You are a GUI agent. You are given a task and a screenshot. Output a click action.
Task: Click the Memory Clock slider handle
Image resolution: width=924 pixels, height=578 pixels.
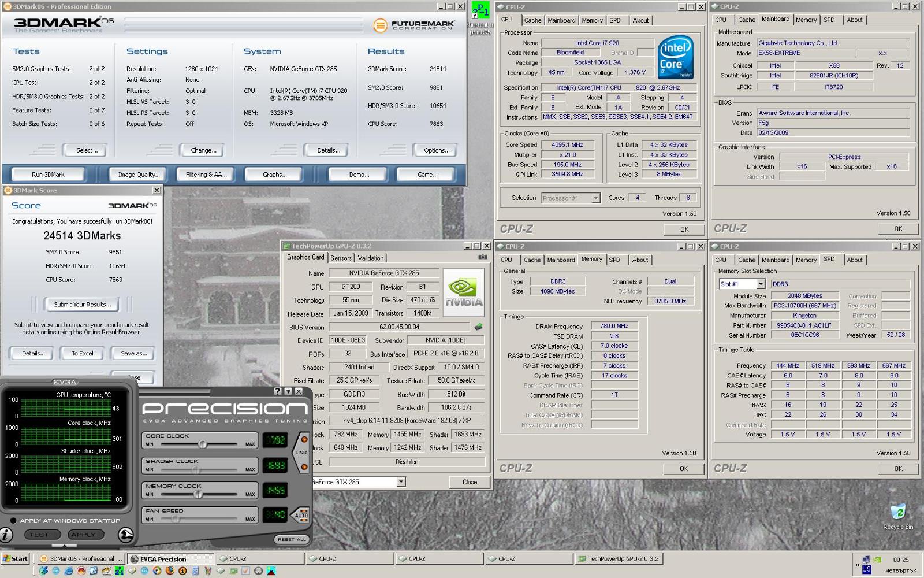198,494
